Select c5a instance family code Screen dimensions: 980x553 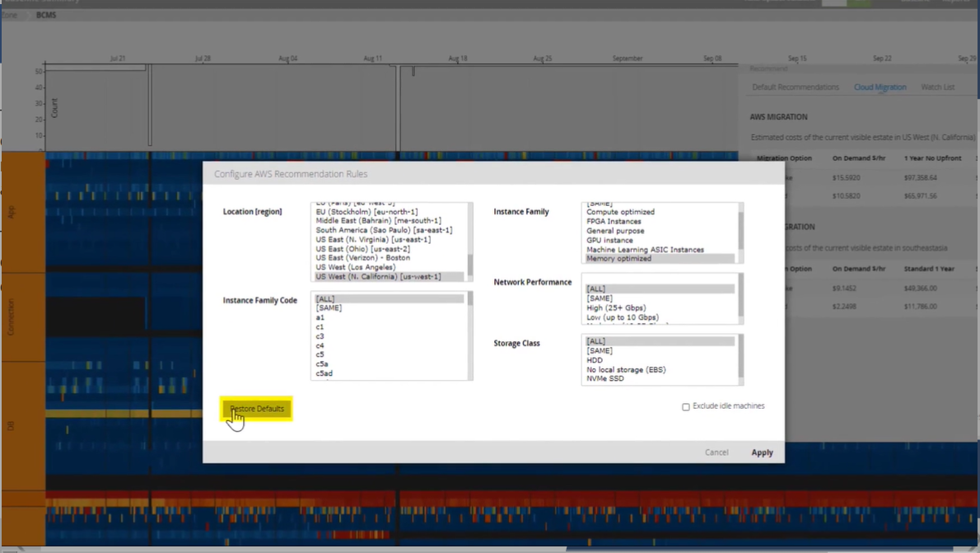pyautogui.click(x=322, y=364)
